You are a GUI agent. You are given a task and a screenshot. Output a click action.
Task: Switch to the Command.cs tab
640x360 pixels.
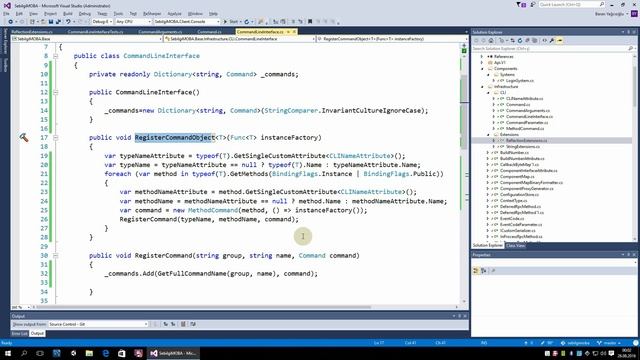[209, 32]
